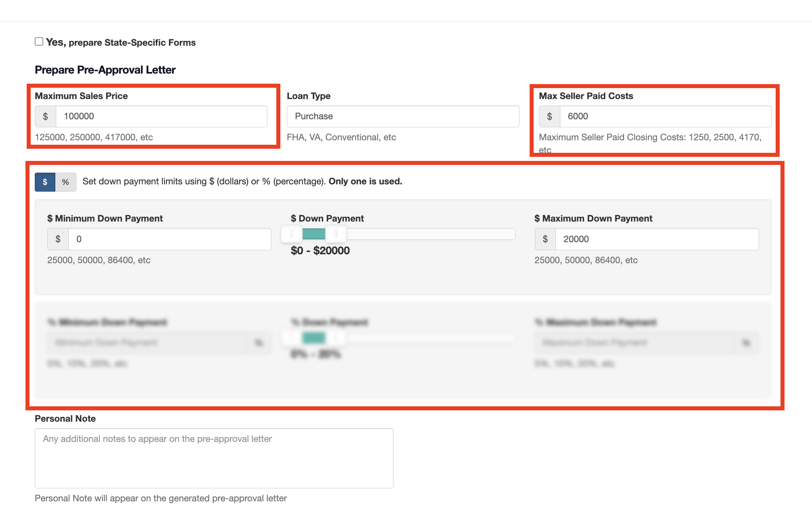
Task: Click the empty track of $ Down Payment slider
Action: click(x=430, y=234)
